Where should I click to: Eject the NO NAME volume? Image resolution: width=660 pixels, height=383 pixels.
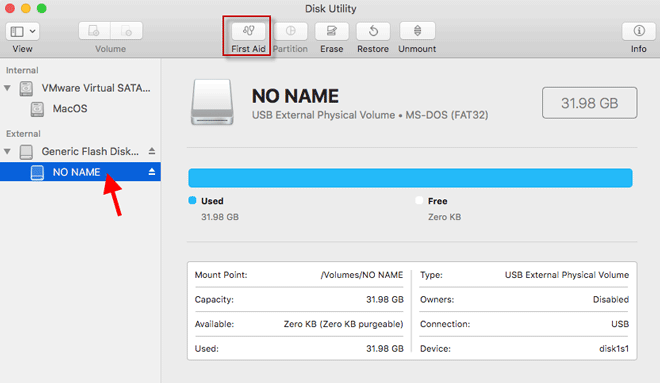click(x=152, y=172)
